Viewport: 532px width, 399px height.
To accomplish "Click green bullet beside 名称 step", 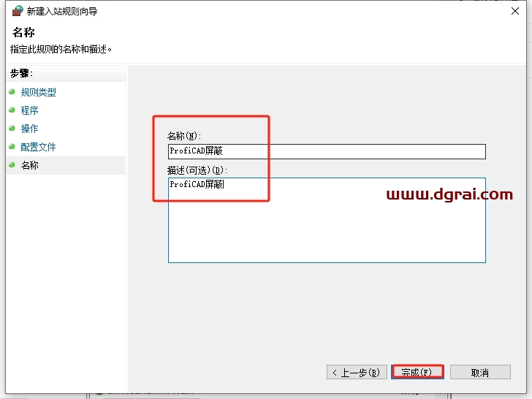I will (12, 165).
